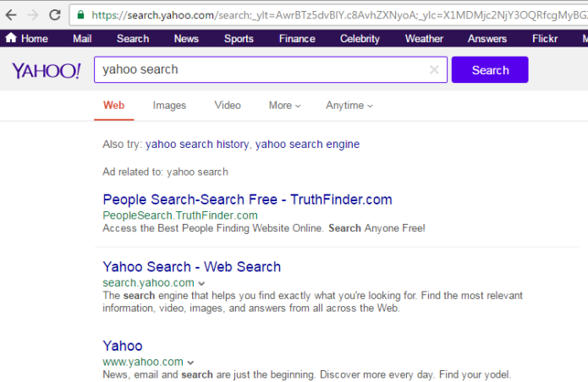The width and height of the screenshot is (588, 382).
Task: Expand the Anytime filter dropdown
Action: (349, 106)
